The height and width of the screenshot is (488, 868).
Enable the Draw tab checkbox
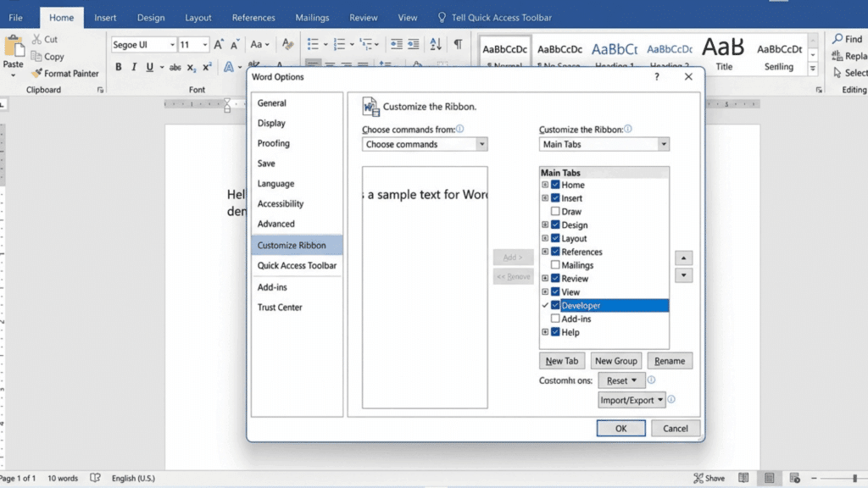point(555,211)
